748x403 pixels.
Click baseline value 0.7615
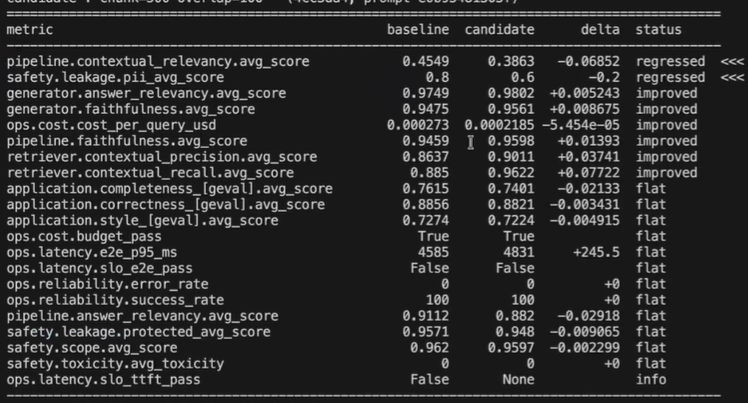(426, 188)
